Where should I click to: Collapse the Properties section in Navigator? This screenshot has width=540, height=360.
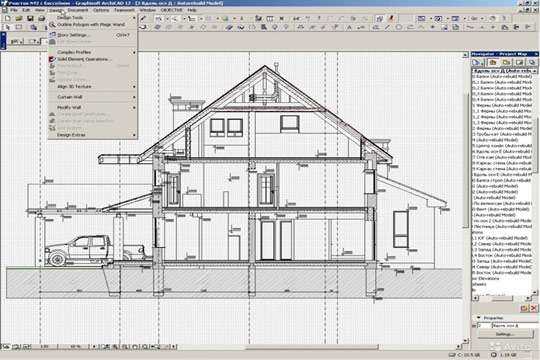pos(479,317)
